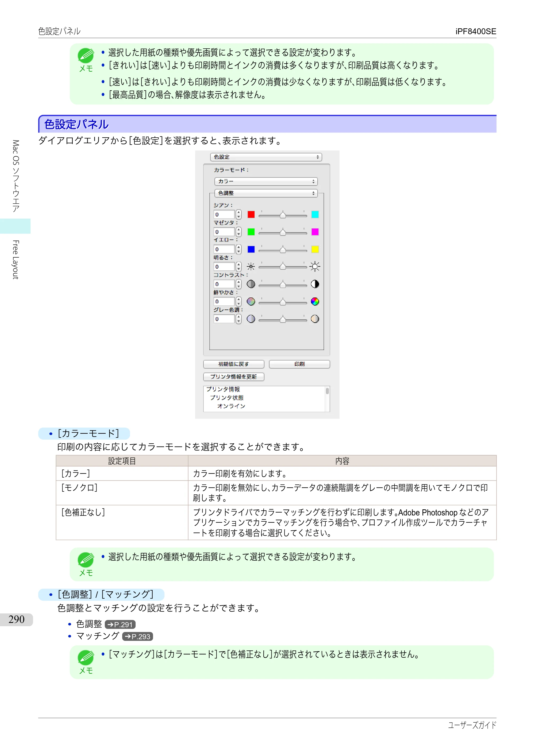Click the イエロー value stepper
Viewport: 535px width, 756px height.
238,250
